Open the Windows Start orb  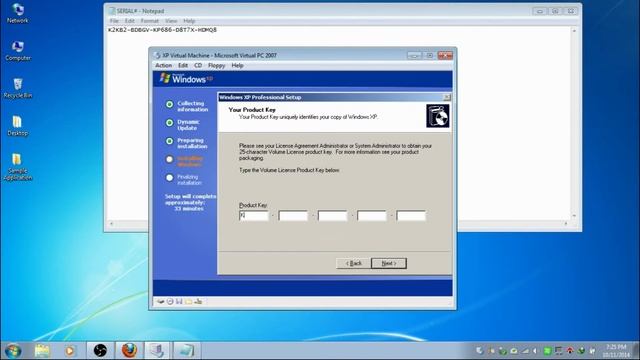(13, 351)
